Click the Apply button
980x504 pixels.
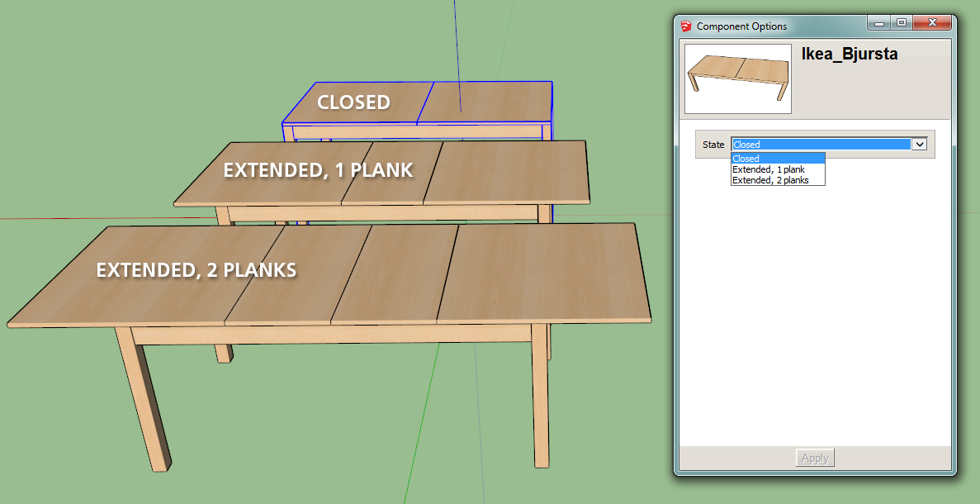point(815,458)
